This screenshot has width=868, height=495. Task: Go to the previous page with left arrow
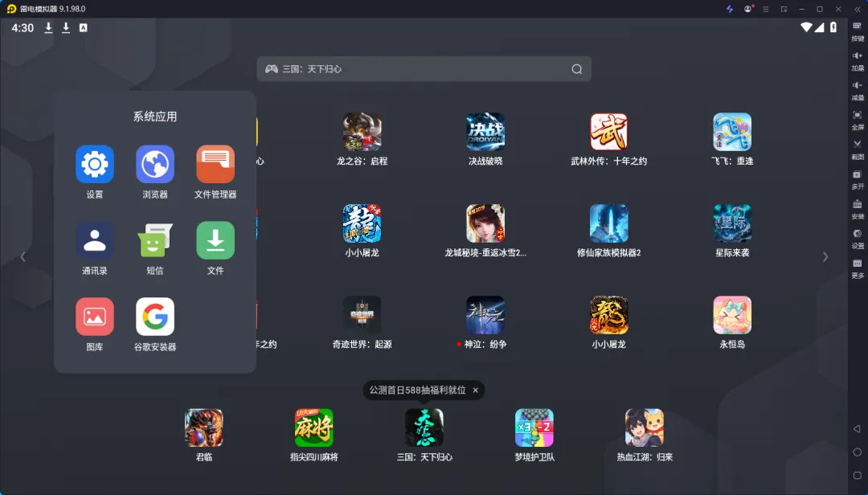coord(23,257)
